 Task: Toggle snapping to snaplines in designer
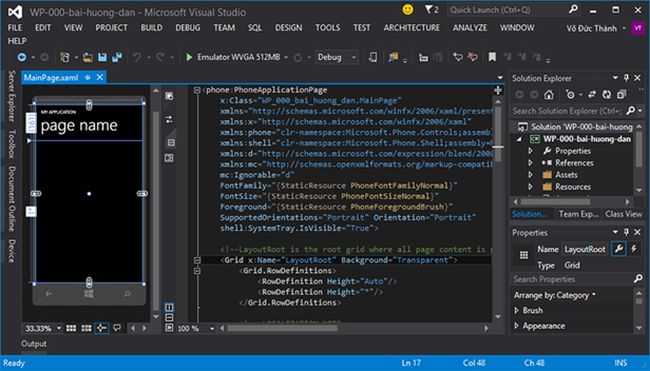point(102,328)
